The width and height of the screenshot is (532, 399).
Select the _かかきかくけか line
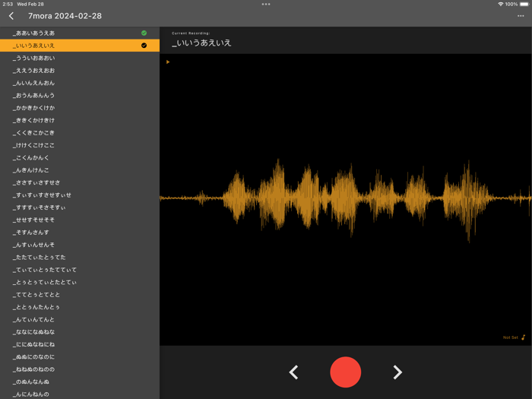point(80,108)
